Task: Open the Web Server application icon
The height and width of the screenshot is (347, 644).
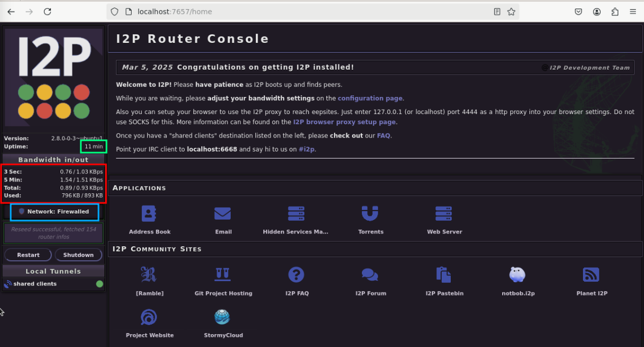Action: click(444, 213)
